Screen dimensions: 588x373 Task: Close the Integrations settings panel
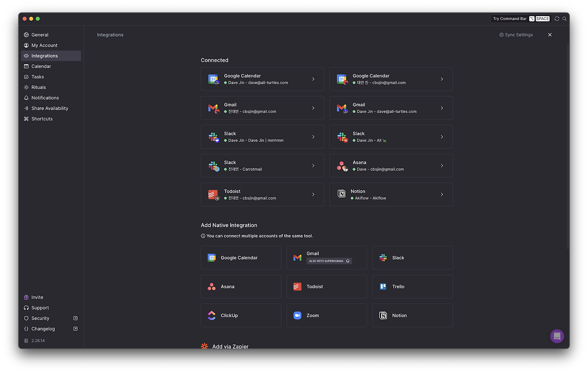pyautogui.click(x=550, y=35)
